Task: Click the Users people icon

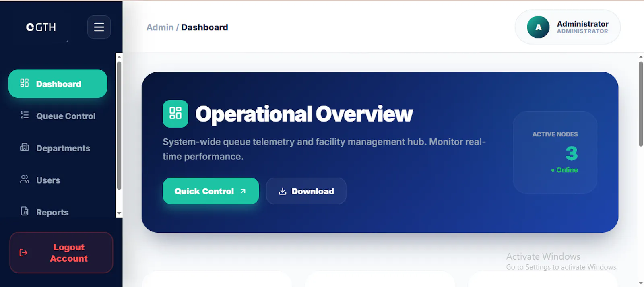Action: tap(25, 179)
